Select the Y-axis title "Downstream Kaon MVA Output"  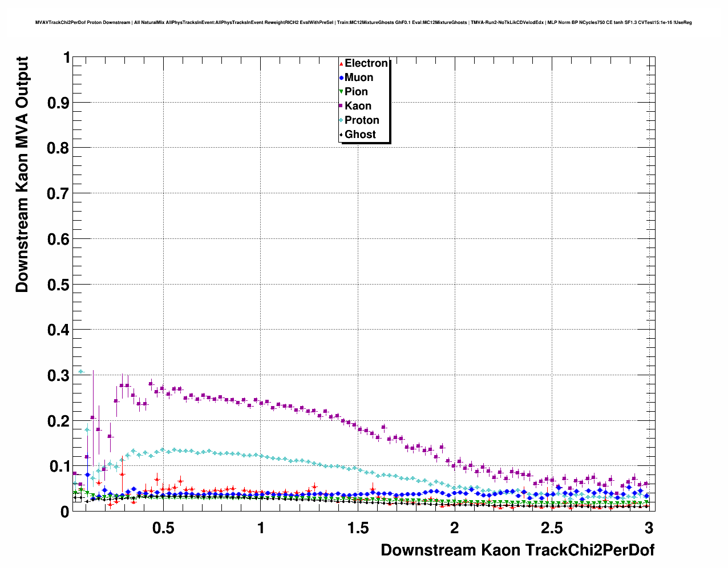(x=22, y=175)
